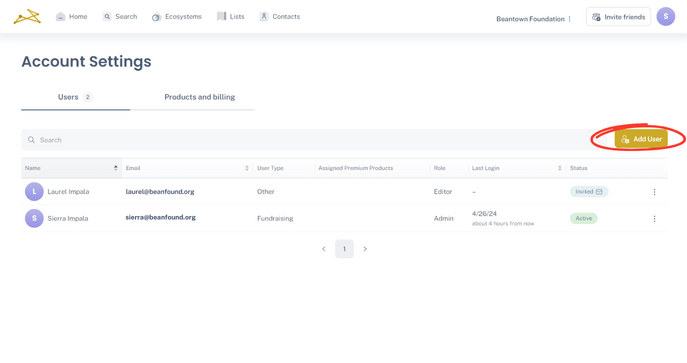Screen dimensions: 687x363
Task: Open the Lists navigation item
Action: (230, 17)
